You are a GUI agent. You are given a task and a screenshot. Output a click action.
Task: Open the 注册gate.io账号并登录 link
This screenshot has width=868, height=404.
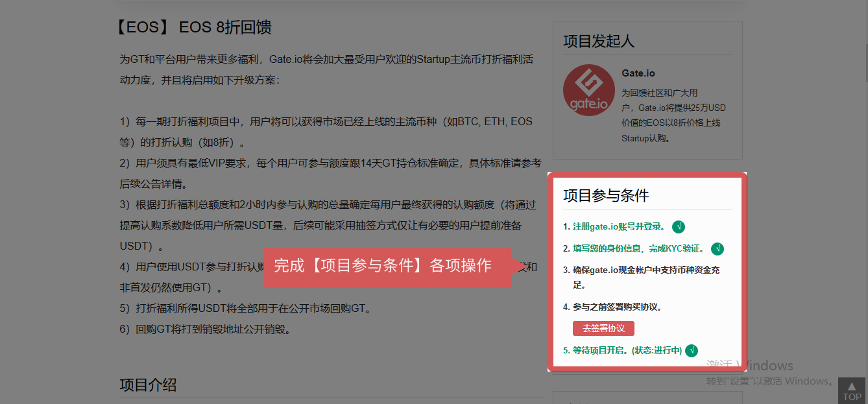(x=619, y=227)
